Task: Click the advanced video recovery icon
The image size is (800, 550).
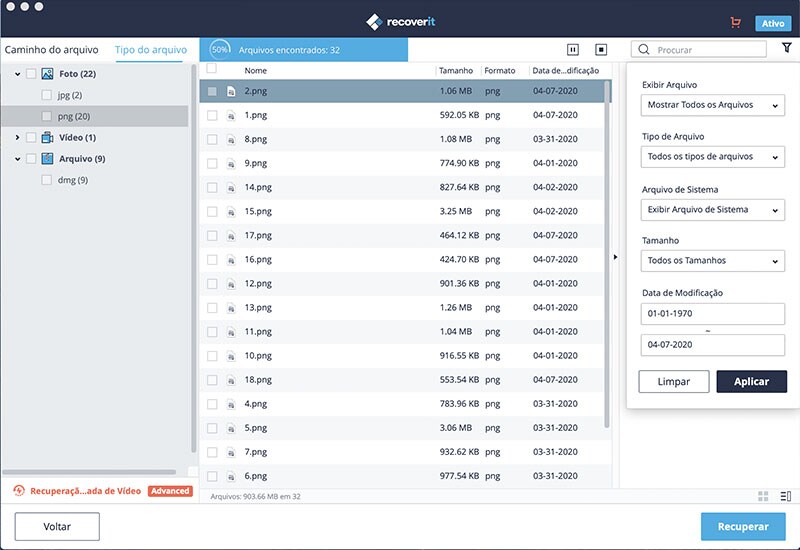Action: 19,491
